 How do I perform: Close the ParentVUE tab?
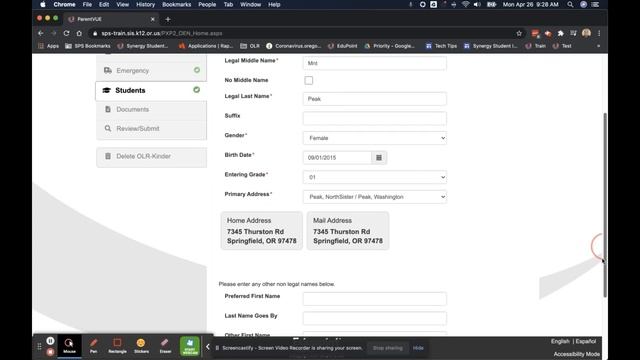[x=153, y=19]
